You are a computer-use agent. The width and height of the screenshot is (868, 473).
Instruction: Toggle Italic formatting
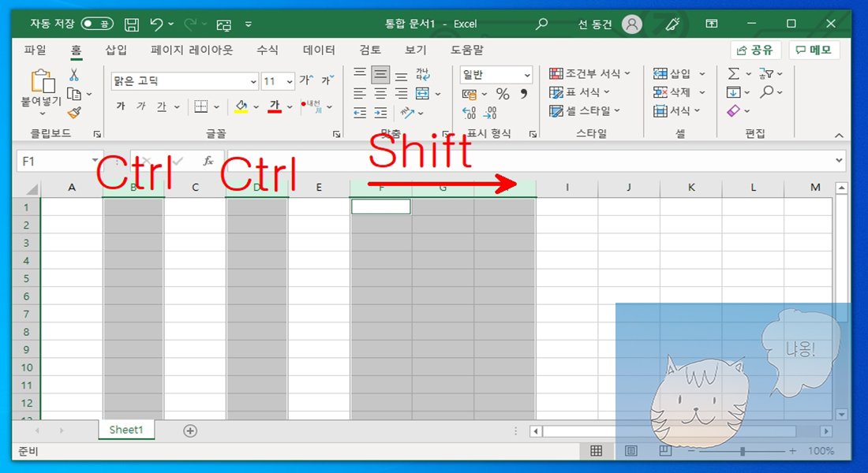[x=141, y=106]
